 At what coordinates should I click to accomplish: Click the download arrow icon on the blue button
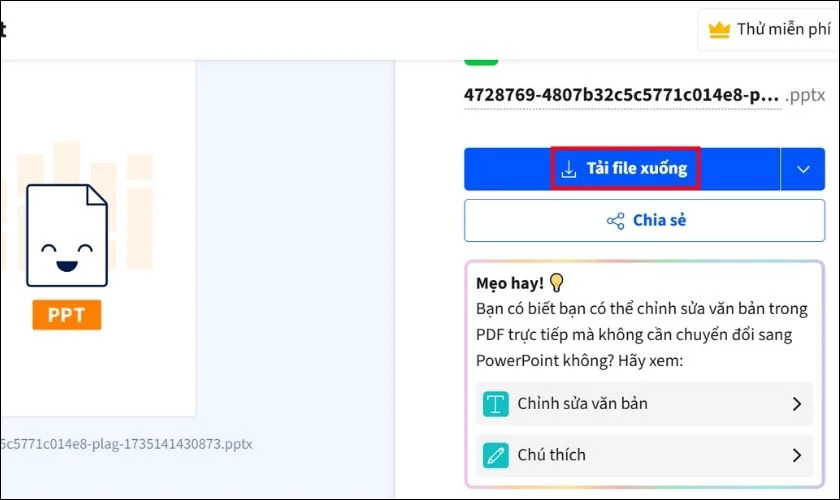[569, 169]
